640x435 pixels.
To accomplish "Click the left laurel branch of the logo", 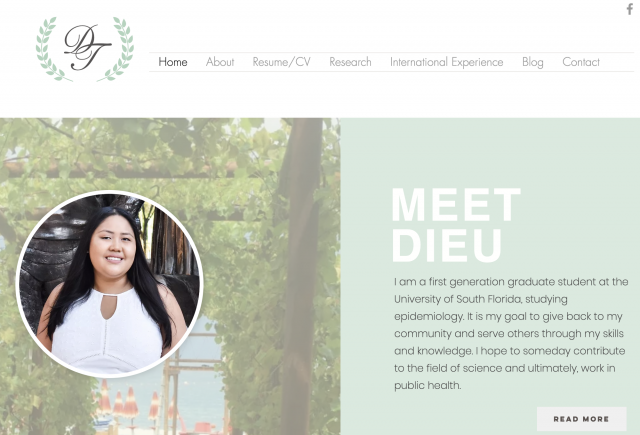I will pyautogui.click(x=49, y=49).
